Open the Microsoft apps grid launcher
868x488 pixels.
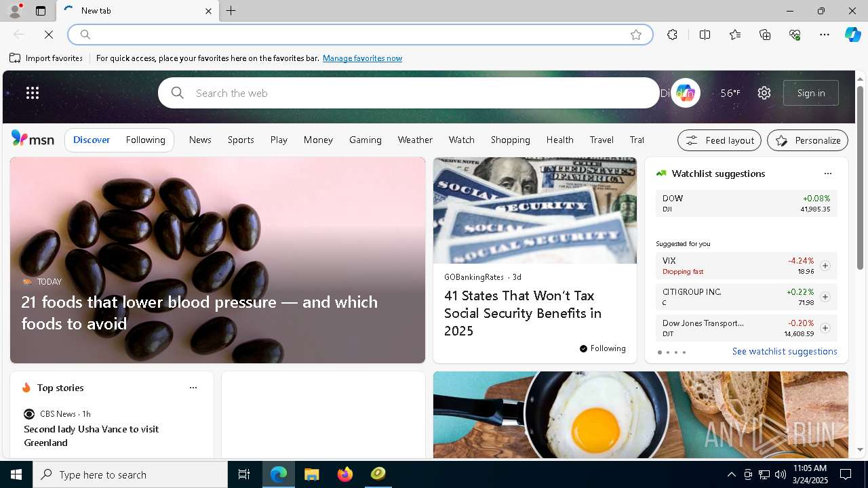33,93
